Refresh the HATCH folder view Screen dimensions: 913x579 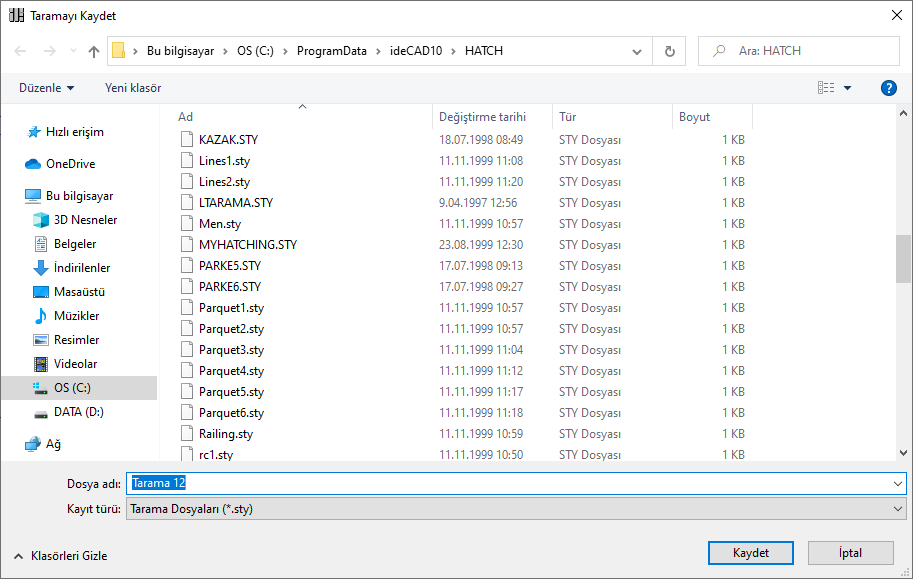[x=670, y=51]
